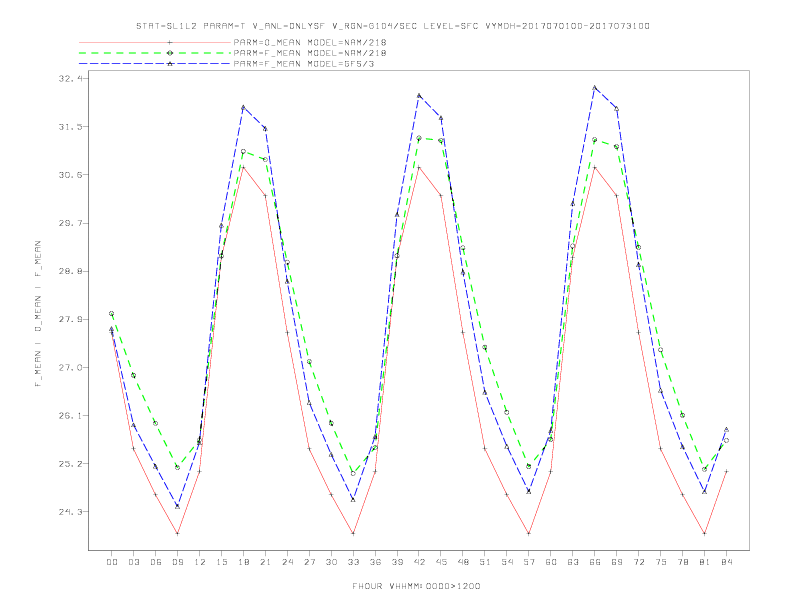The width and height of the screenshot is (792, 612).
Task: Click x-axis tick label 63
Action: pos(573,562)
